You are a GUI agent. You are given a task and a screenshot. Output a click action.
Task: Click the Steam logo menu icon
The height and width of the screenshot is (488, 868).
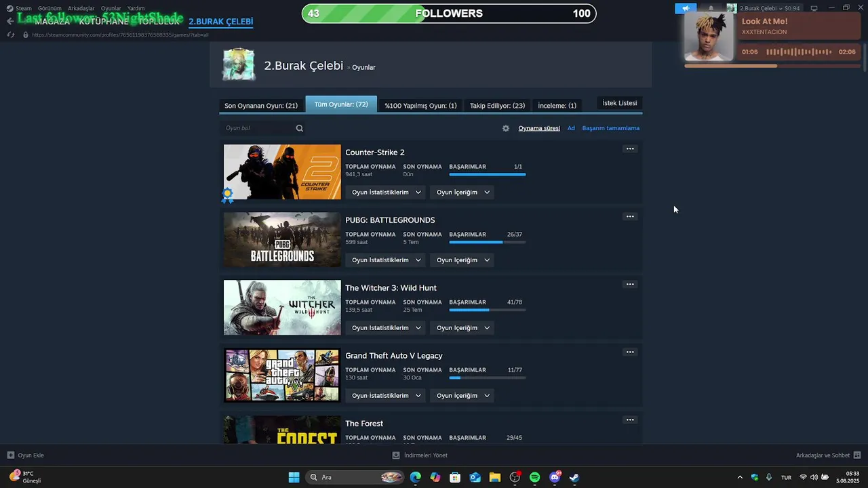pyautogui.click(x=9, y=8)
